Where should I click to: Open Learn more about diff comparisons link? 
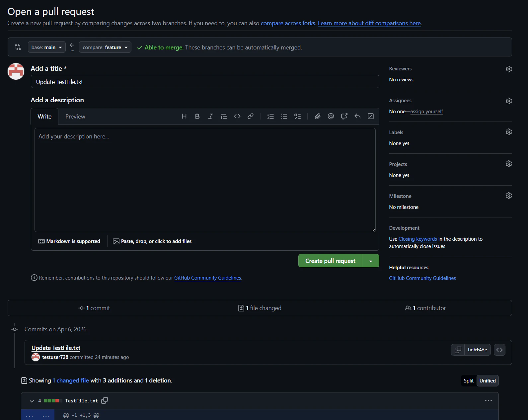point(369,23)
